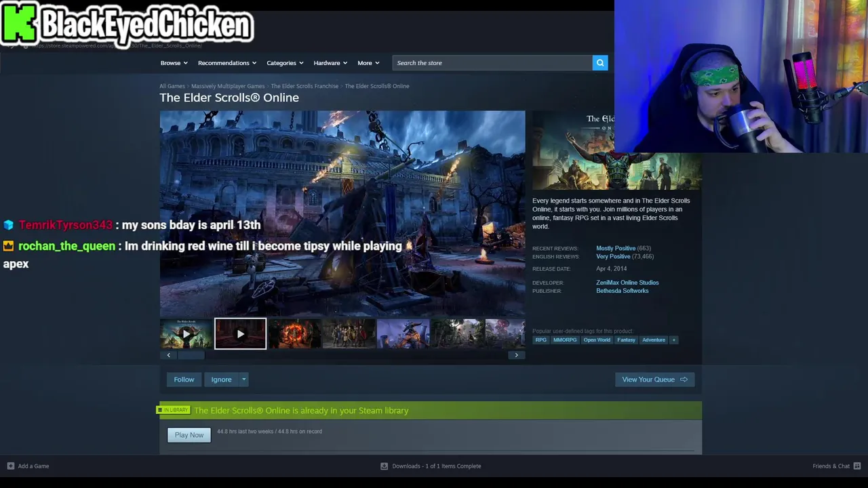
Task: Click the Follow button
Action: [x=184, y=380]
